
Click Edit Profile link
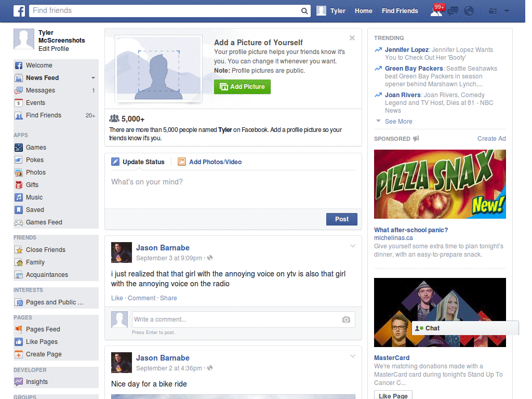[x=54, y=49]
